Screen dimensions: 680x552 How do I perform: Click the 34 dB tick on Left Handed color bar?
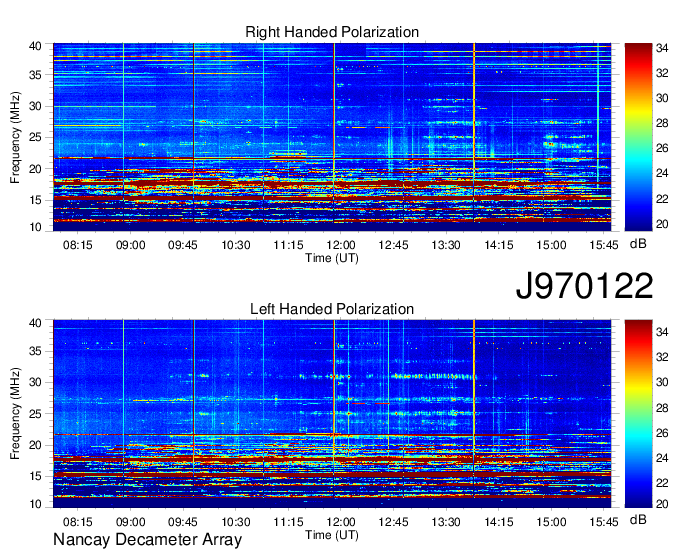[x=662, y=332]
